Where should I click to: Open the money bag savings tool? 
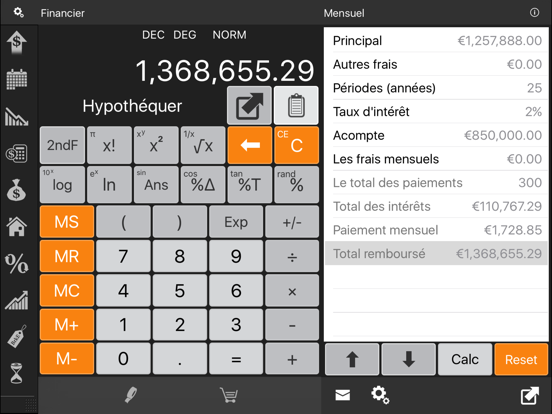click(17, 190)
